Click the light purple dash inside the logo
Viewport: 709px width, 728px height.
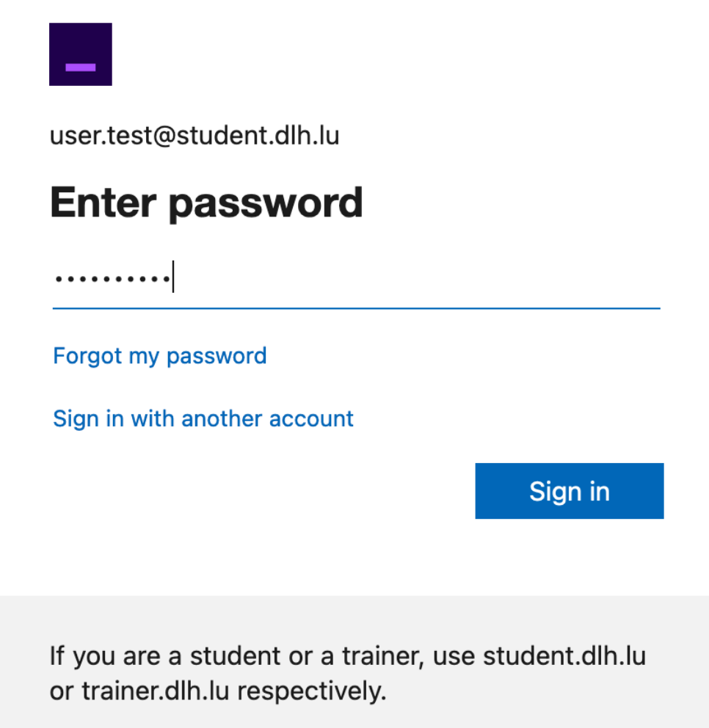(x=80, y=68)
